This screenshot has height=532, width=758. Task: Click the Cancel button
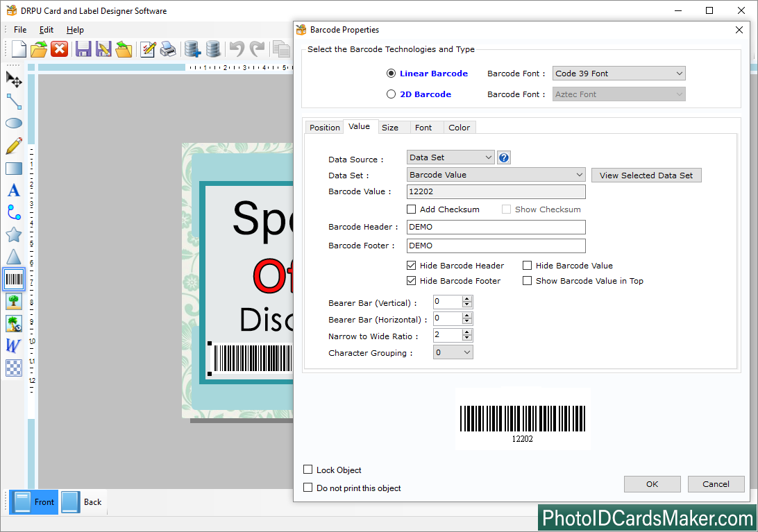pyautogui.click(x=716, y=484)
